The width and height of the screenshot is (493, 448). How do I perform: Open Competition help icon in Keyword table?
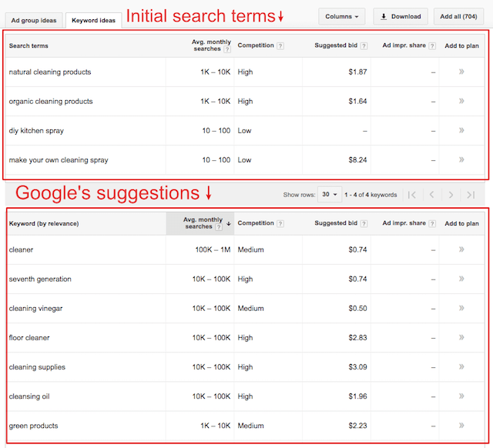pos(280,224)
